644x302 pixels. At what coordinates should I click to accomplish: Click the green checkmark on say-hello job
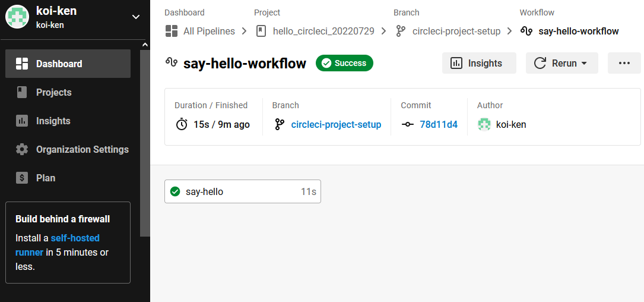[175, 191]
